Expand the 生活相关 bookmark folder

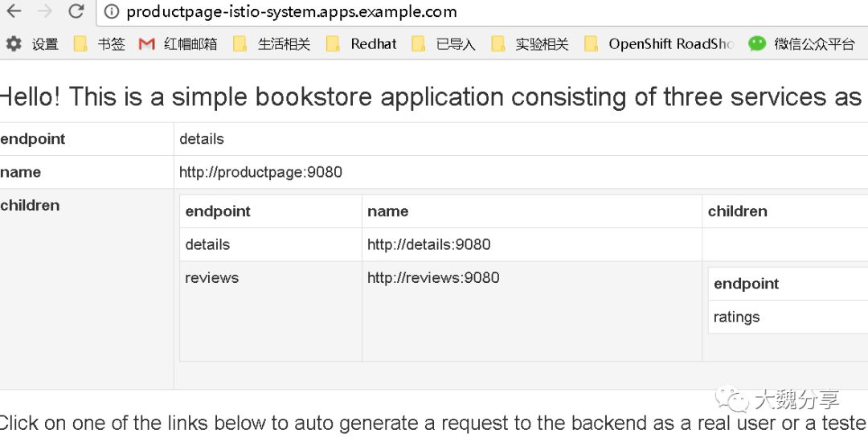pyautogui.click(x=272, y=44)
